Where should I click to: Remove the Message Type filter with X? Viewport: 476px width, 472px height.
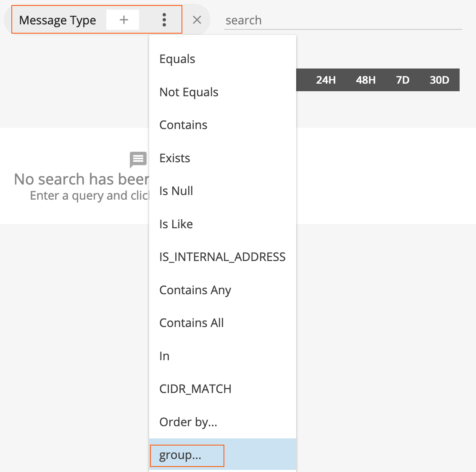[197, 20]
